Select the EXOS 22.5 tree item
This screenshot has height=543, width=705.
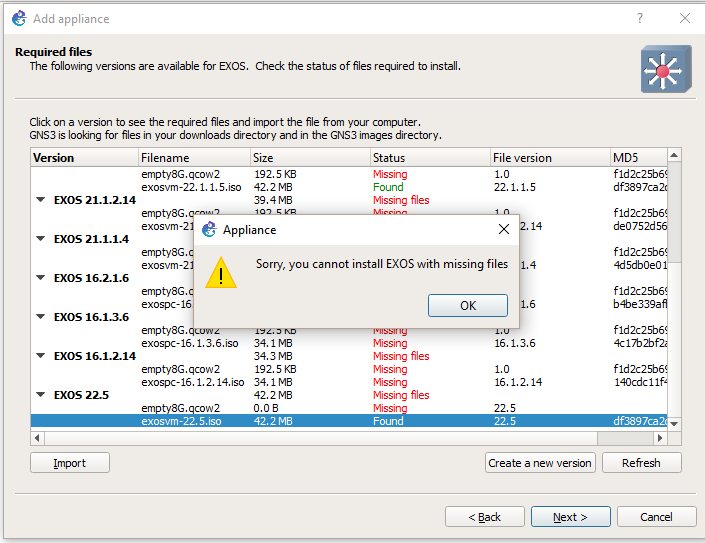pyautogui.click(x=81, y=396)
